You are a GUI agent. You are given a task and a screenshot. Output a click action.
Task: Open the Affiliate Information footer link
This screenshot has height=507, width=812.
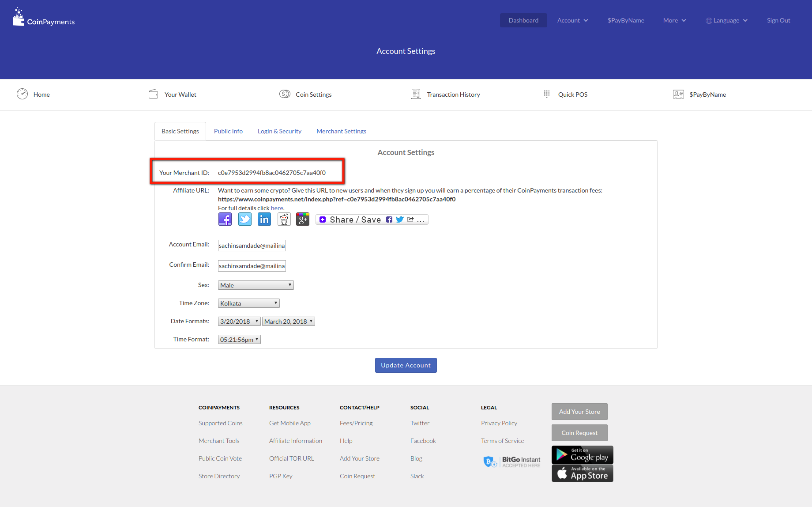coord(296,441)
